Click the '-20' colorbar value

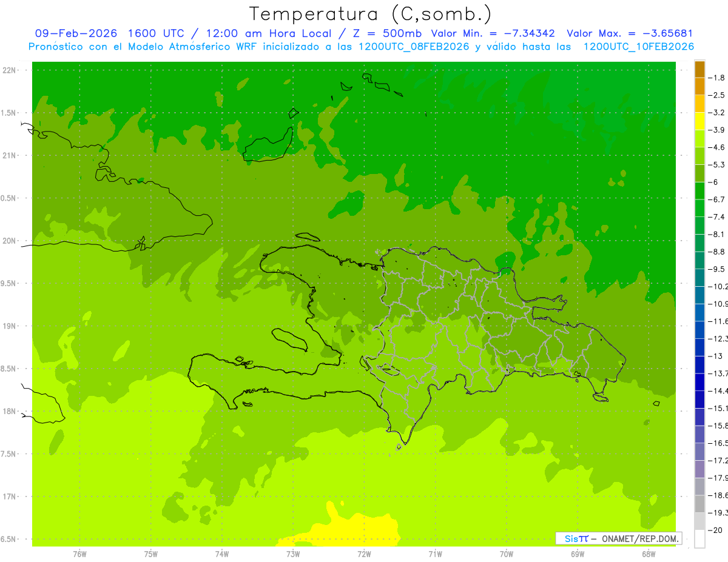pos(715,530)
